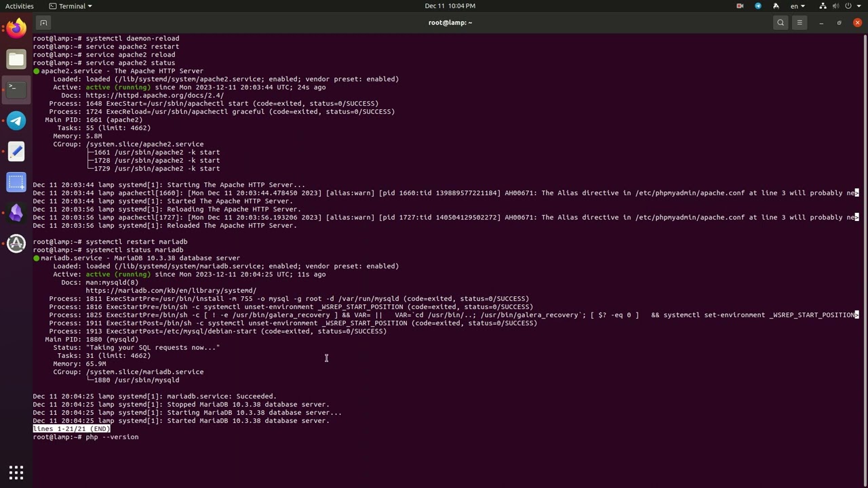Click the php --version command line
This screenshot has width=868, height=488.
tap(112, 437)
